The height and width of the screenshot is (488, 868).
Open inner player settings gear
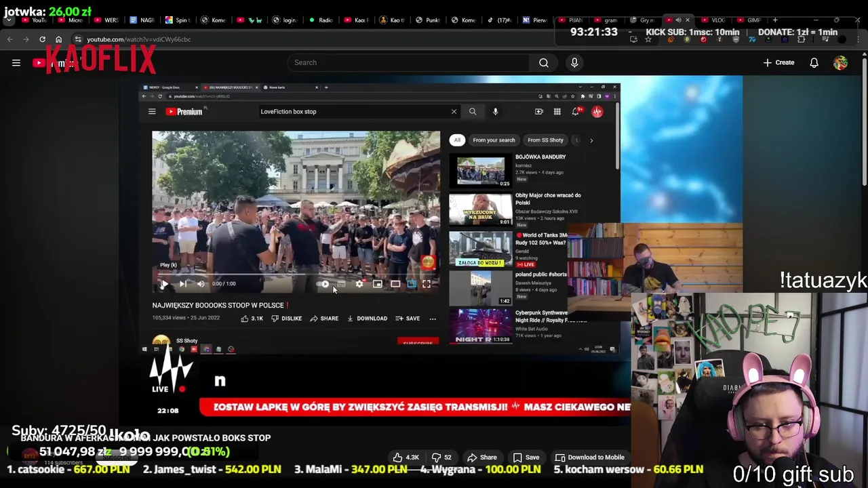359,284
